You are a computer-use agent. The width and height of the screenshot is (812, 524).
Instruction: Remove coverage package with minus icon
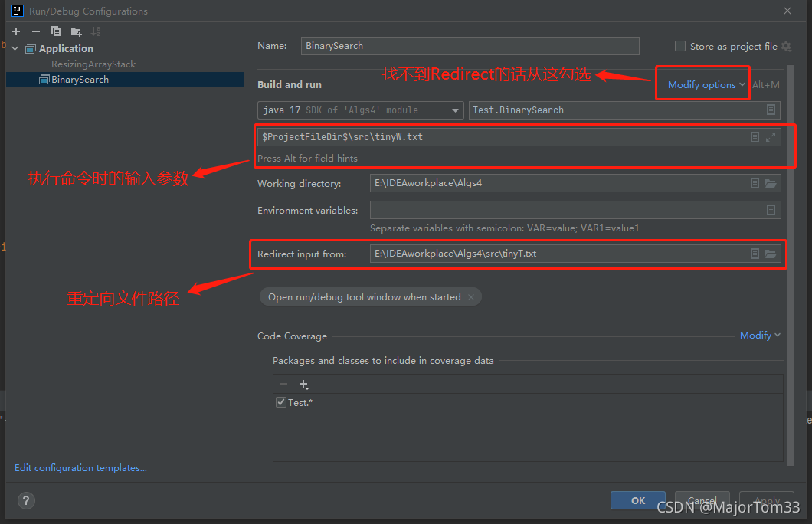click(283, 385)
